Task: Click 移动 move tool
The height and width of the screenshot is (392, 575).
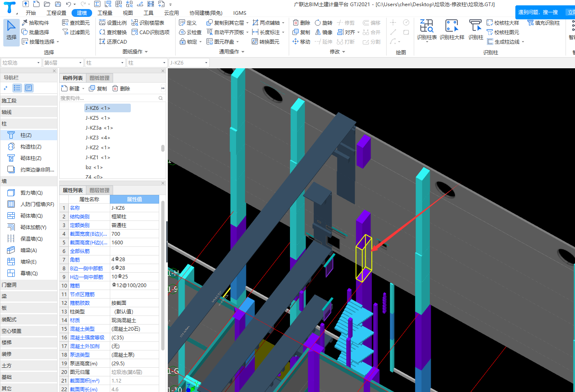Action: pos(301,42)
